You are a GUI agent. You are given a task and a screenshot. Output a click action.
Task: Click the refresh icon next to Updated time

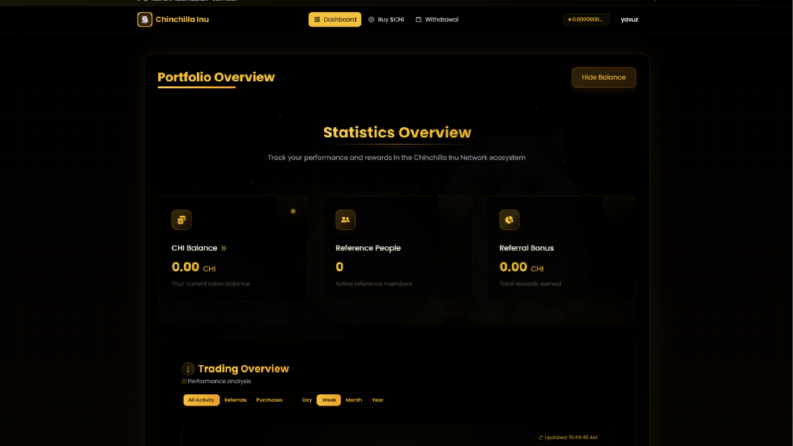pos(541,437)
